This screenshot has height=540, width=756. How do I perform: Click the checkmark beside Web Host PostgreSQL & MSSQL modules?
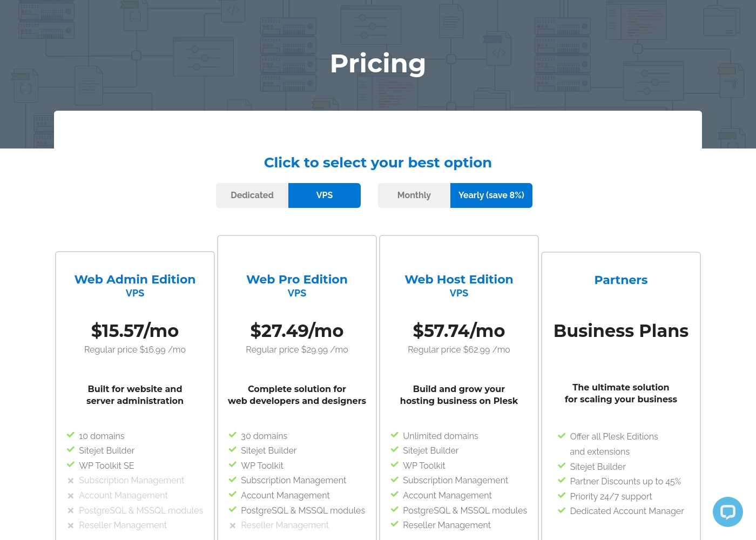[395, 509]
